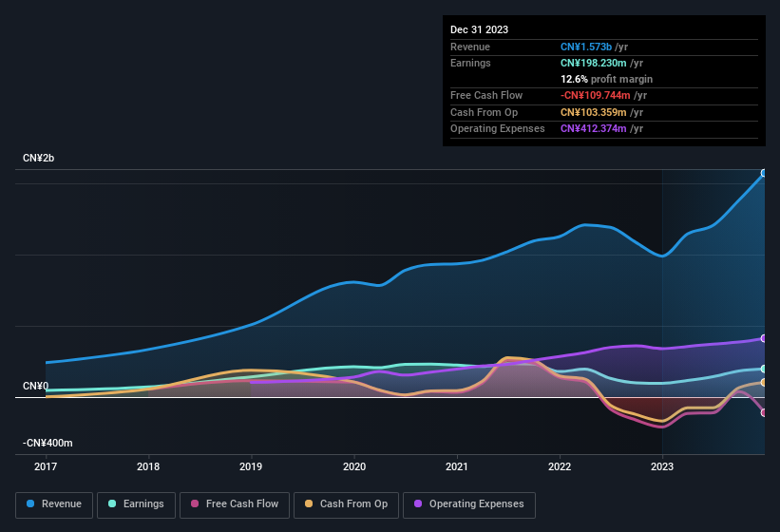Click the CN¥412.374m operating expenses value
This screenshot has width=780, height=532.
594,129
